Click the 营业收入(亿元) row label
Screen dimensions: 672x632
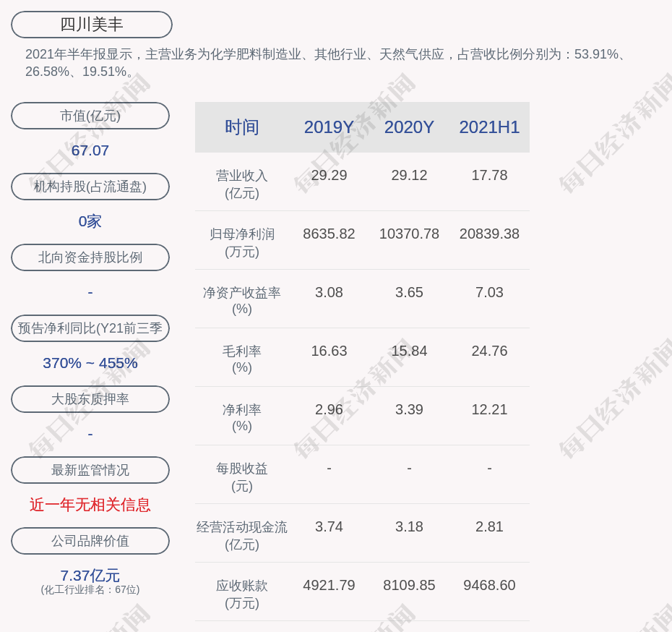pos(242,184)
